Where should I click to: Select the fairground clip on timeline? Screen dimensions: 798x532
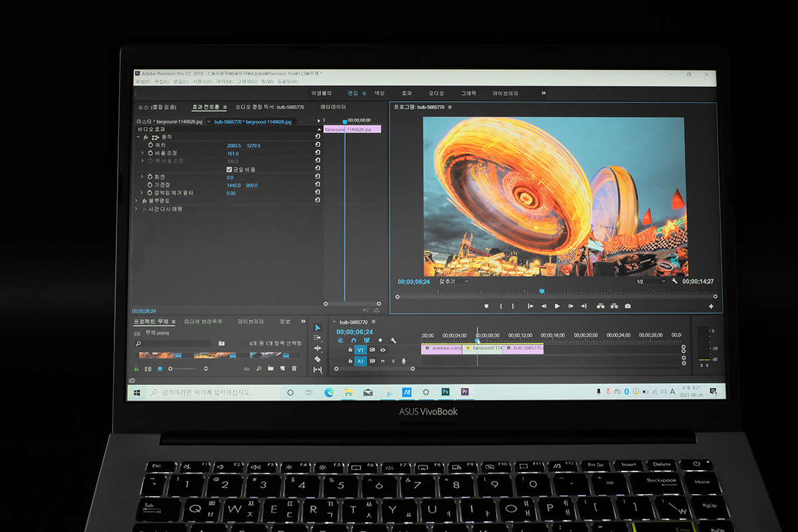point(483,348)
